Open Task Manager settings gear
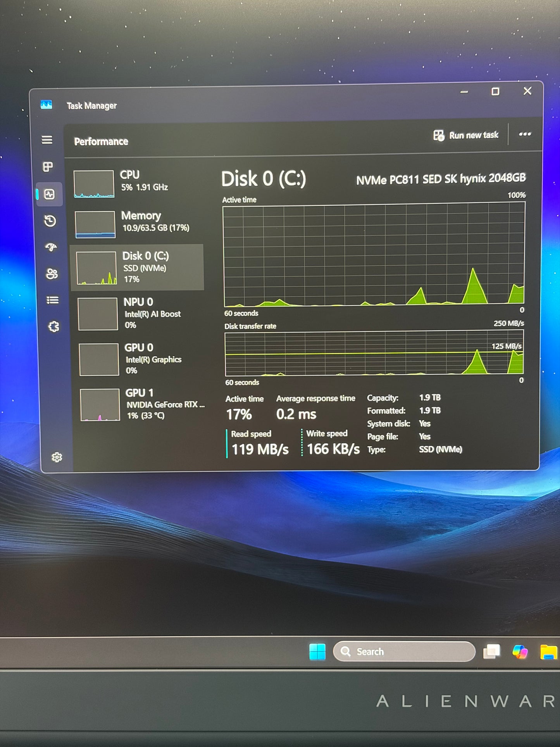 point(57,457)
